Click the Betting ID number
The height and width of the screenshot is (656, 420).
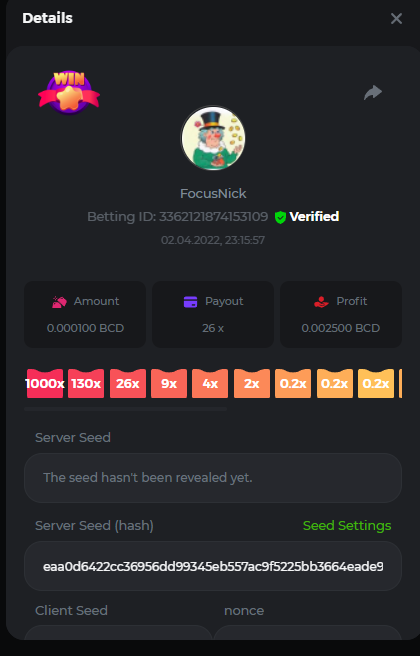click(x=213, y=217)
